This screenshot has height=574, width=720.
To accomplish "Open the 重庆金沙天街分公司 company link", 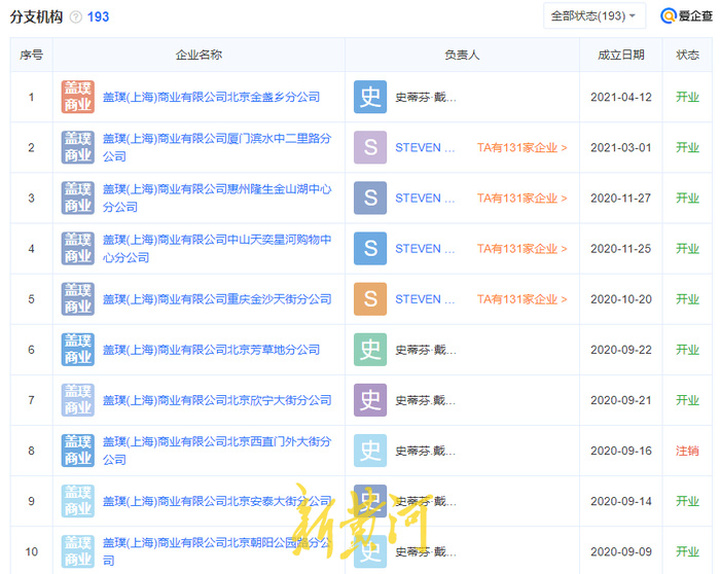I will coord(216,299).
